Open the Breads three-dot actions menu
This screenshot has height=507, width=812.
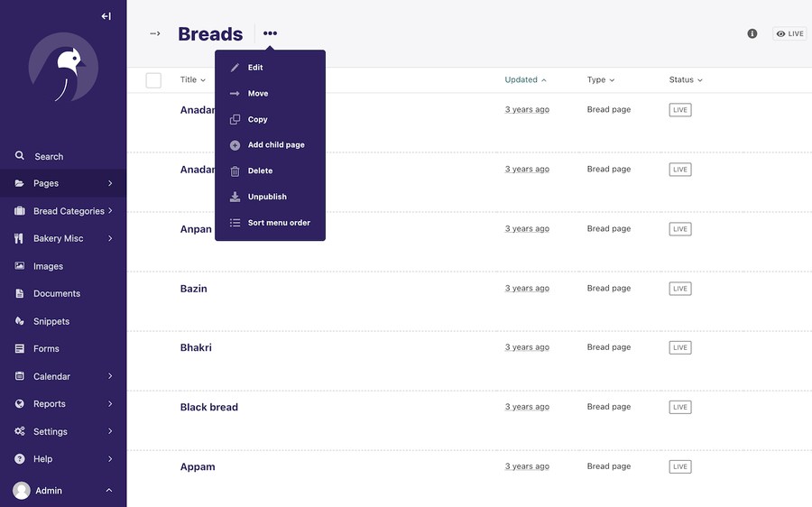(270, 33)
